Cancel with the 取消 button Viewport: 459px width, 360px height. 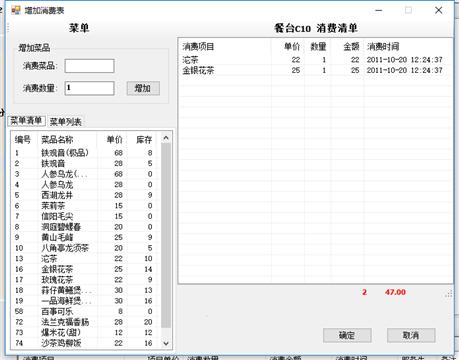click(x=411, y=335)
